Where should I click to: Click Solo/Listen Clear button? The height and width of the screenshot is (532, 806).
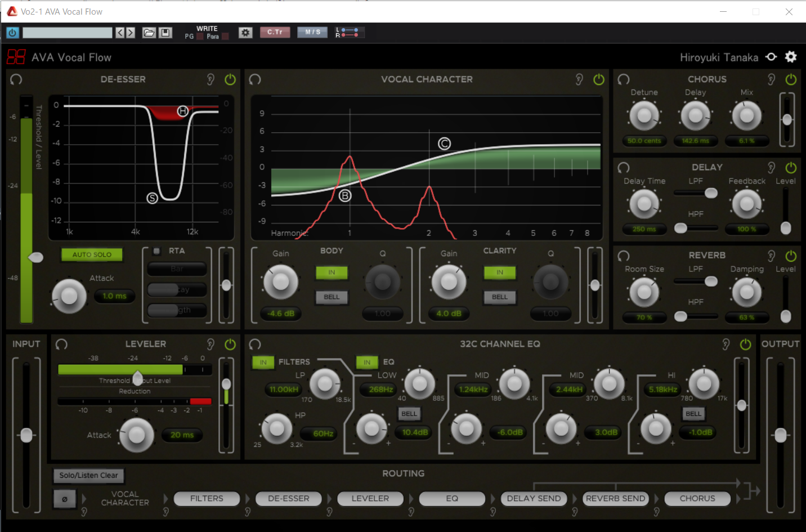pos(89,476)
